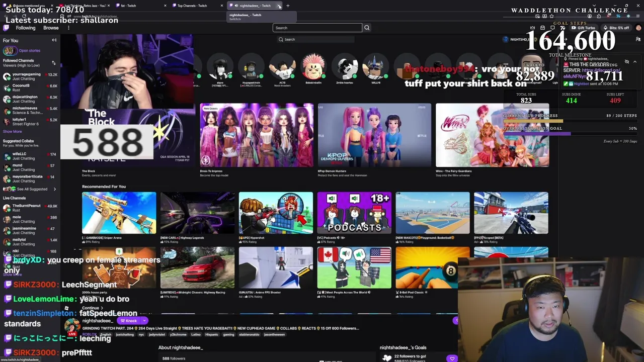Screen dimensions: 644x362
Task: Open the Sniper Arena game thumbnail
Action: (119, 213)
